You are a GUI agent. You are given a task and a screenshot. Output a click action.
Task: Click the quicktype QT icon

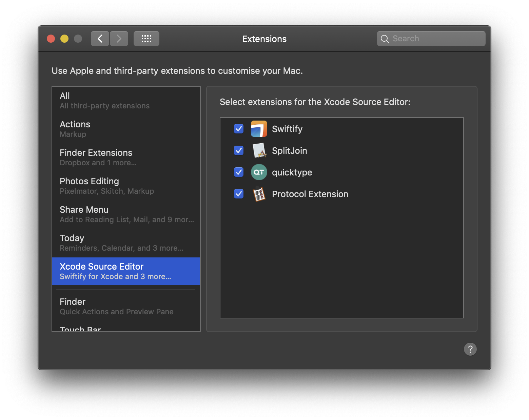[259, 172]
